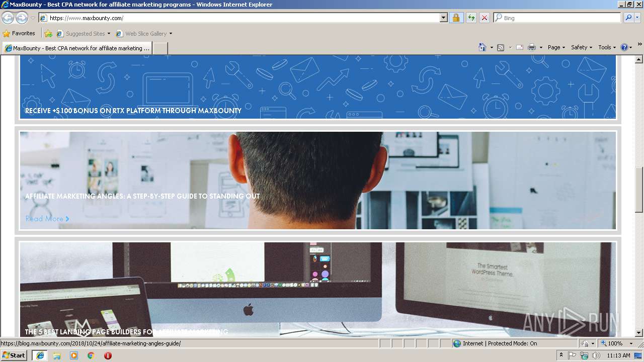Expand the Web Slice Gallery dropdown arrow
The image size is (644, 362).
[171, 34]
